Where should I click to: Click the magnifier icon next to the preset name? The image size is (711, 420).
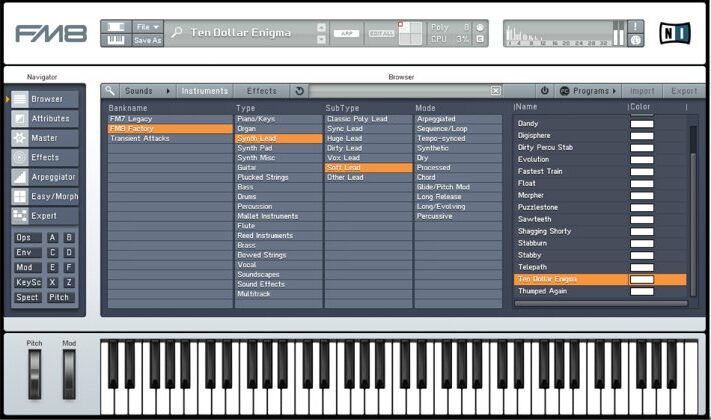click(176, 32)
